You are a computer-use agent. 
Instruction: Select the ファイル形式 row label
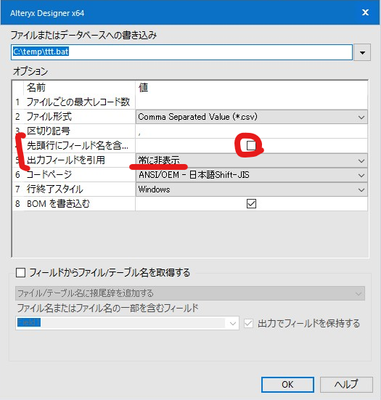pos(49,117)
